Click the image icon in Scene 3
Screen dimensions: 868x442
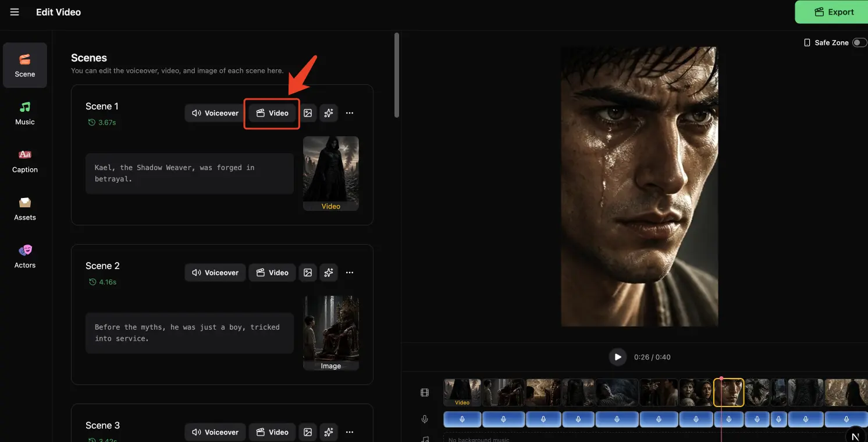pos(308,432)
